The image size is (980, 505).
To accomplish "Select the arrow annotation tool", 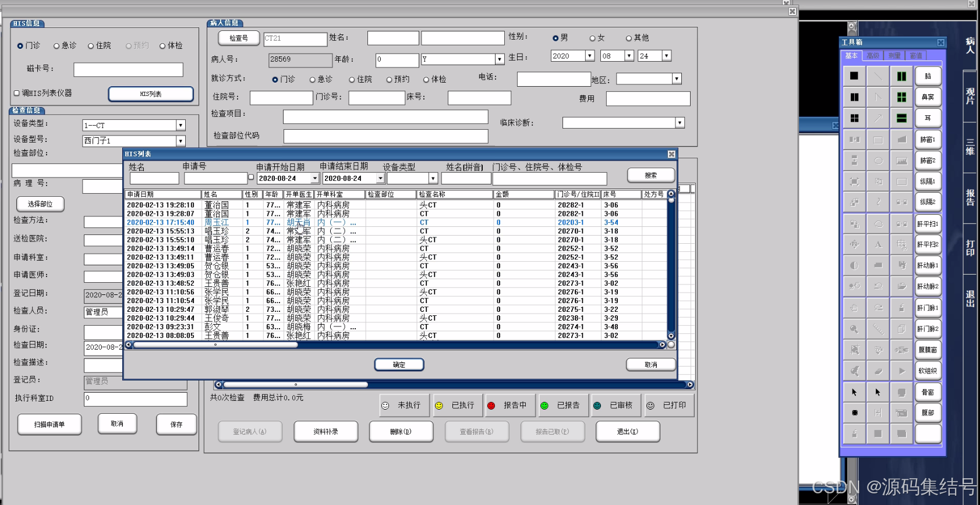I will 878,118.
